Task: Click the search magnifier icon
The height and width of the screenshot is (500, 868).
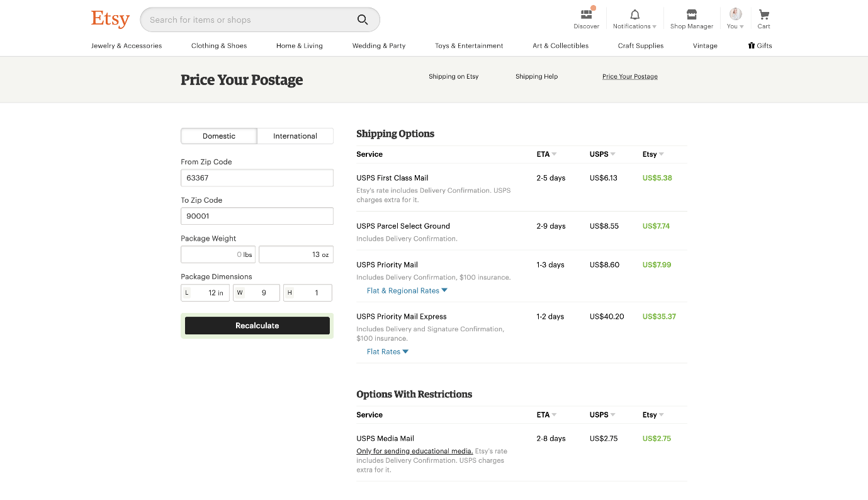Action: coord(363,20)
